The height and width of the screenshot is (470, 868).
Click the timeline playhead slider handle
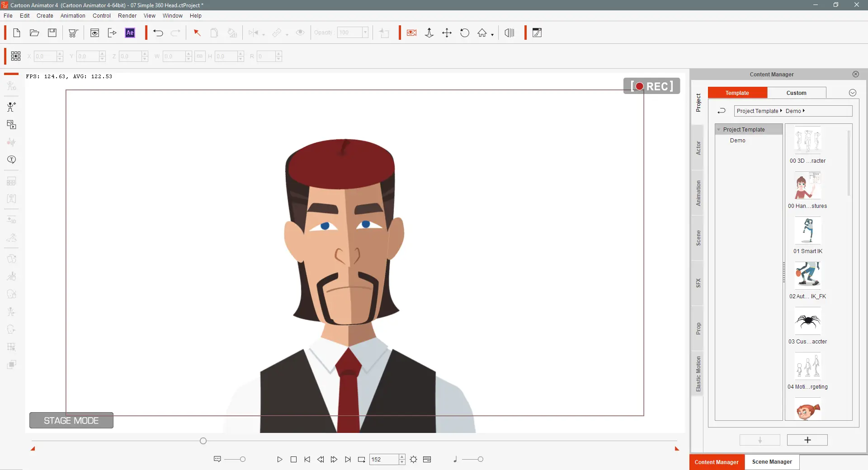203,441
